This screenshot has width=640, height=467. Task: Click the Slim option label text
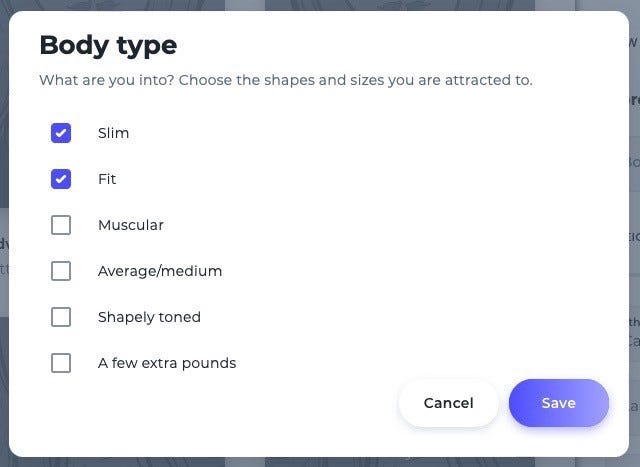113,133
